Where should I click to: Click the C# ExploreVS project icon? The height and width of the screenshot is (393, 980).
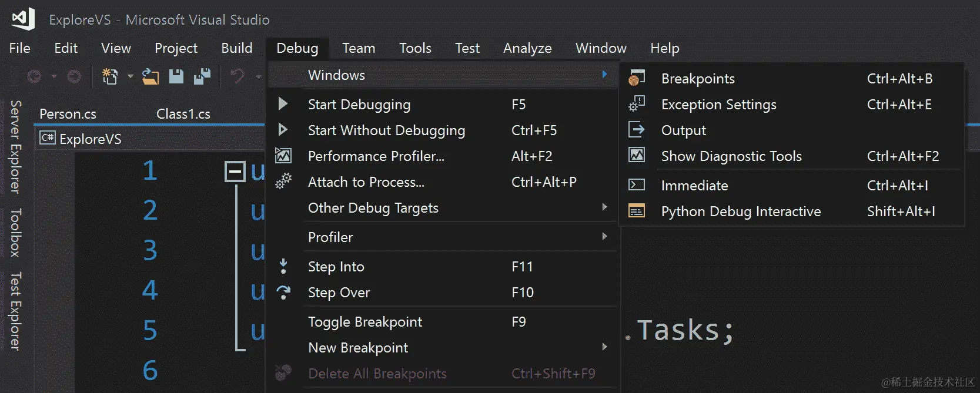[x=48, y=138]
